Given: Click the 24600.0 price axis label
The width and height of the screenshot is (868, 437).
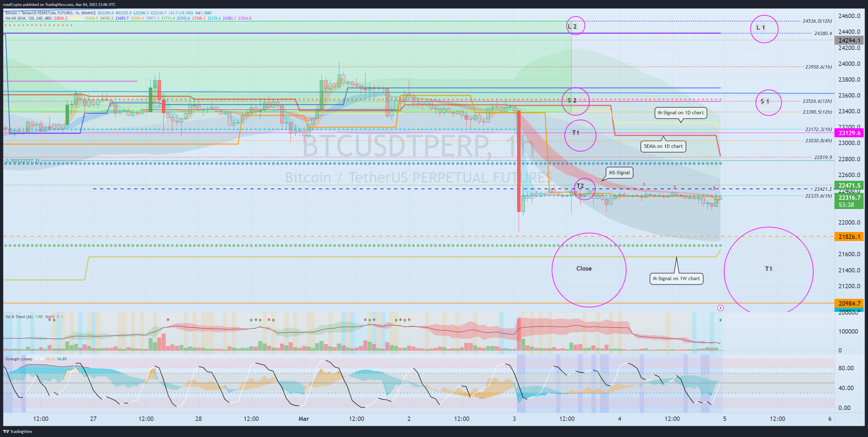Looking at the screenshot, I should (x=849, y=16).
